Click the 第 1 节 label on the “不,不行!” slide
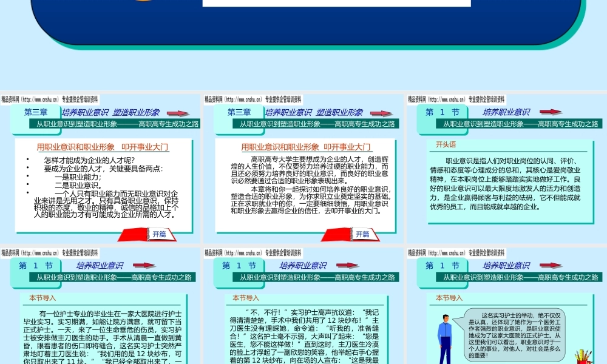The image size is (607, 364). pyautogui.click(x=239, y=266)
